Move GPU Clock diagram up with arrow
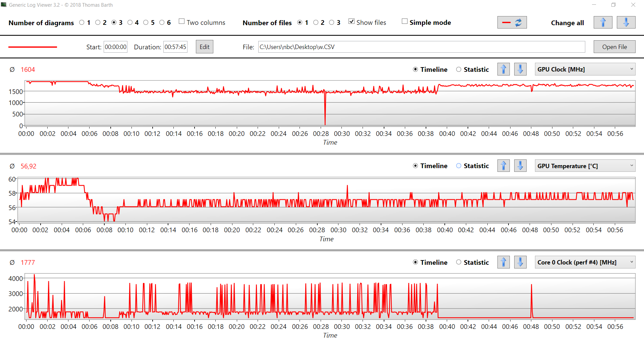 (503, 69)
